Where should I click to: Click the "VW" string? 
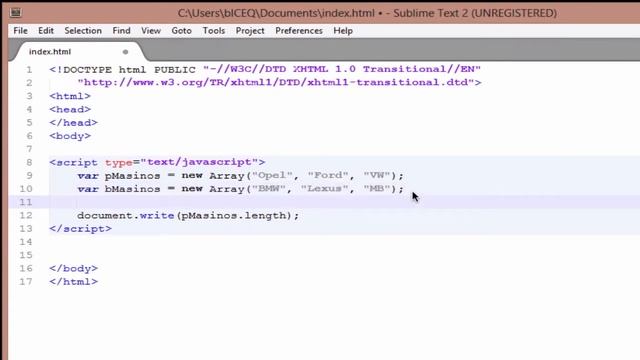point(377,176)
